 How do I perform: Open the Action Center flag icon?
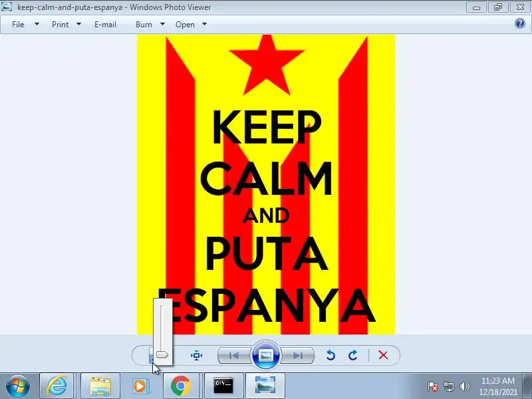[432, 386]
